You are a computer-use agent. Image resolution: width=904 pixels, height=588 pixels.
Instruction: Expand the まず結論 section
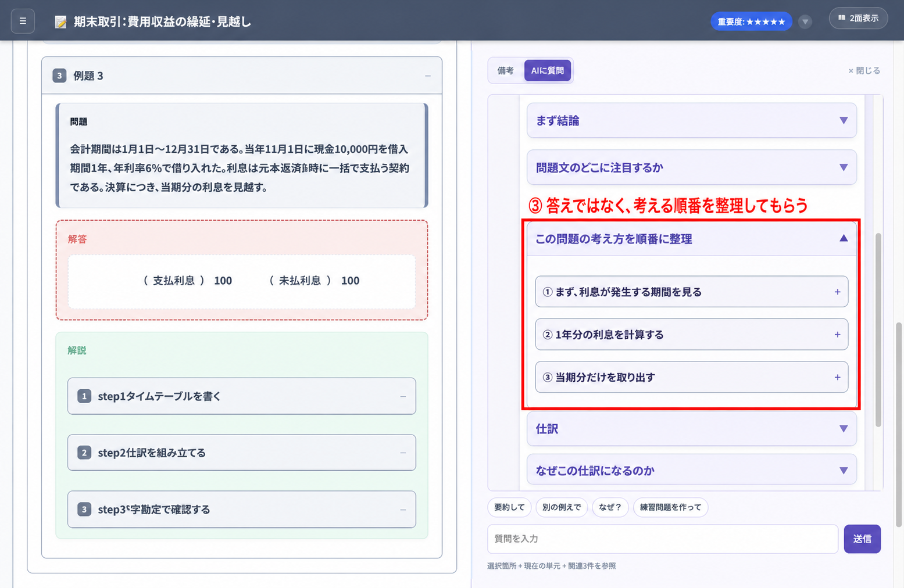691,120
